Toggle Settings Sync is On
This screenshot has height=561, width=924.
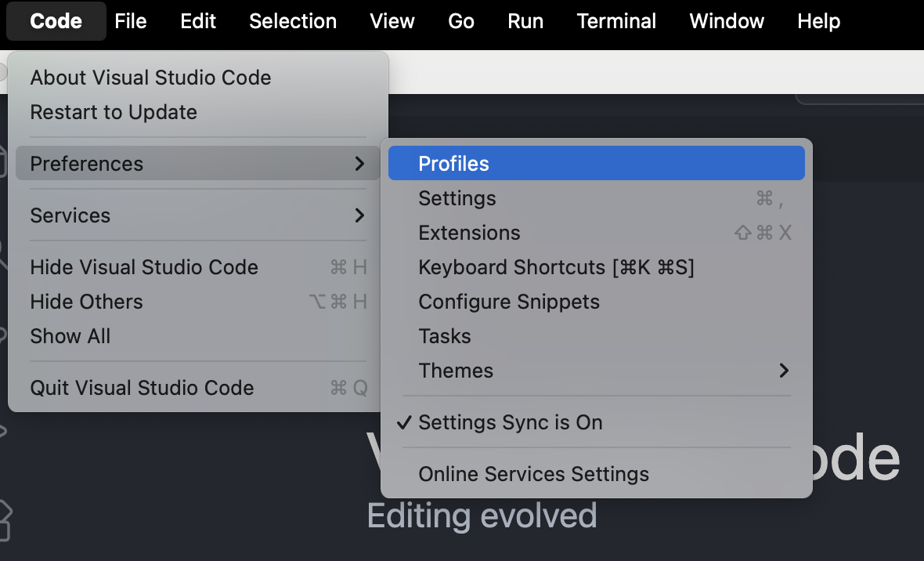pos(597,422)
